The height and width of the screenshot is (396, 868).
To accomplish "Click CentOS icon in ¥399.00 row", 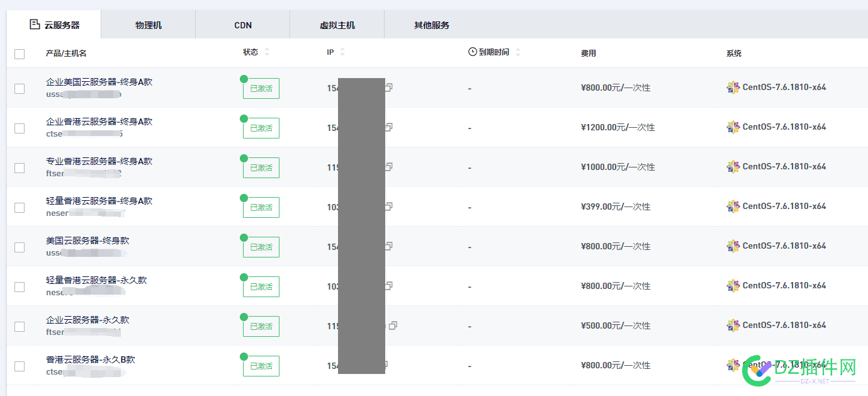I will (x=733, y=206).
